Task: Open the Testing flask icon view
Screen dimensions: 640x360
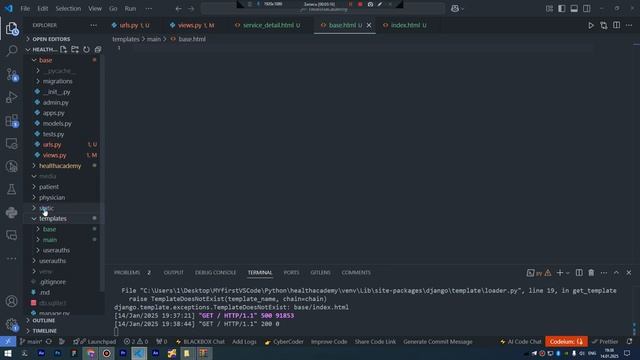Action: [x=11, y=189]
